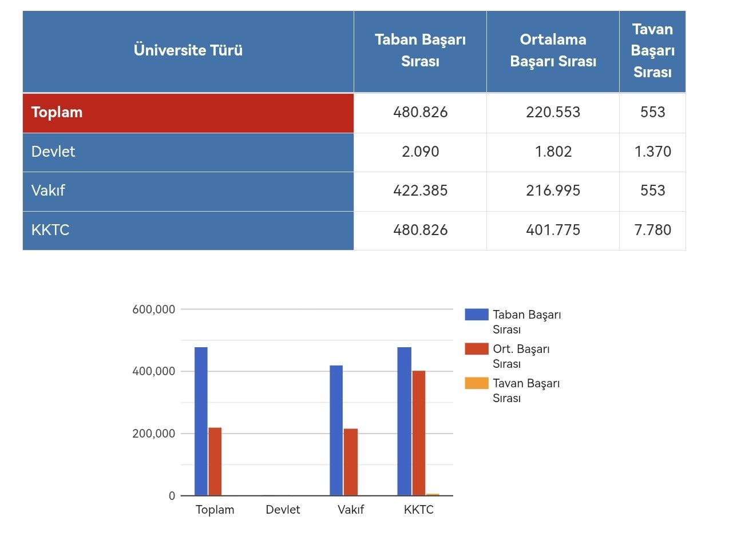This screenshot has height=560, width=729.
Task: Select the Devlet value 2.090
Action: click(x=420, y=152)
